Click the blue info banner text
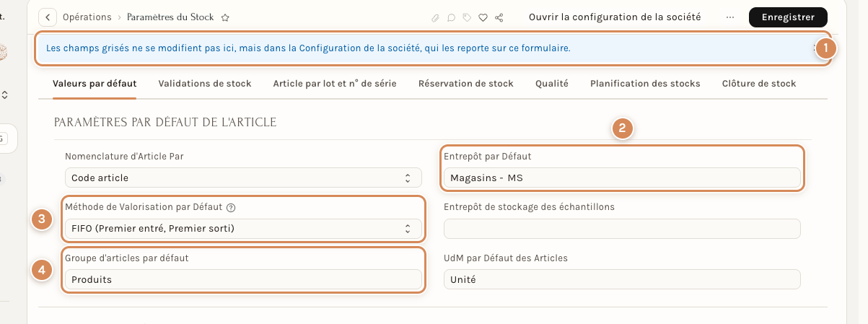 coord(308,48)
